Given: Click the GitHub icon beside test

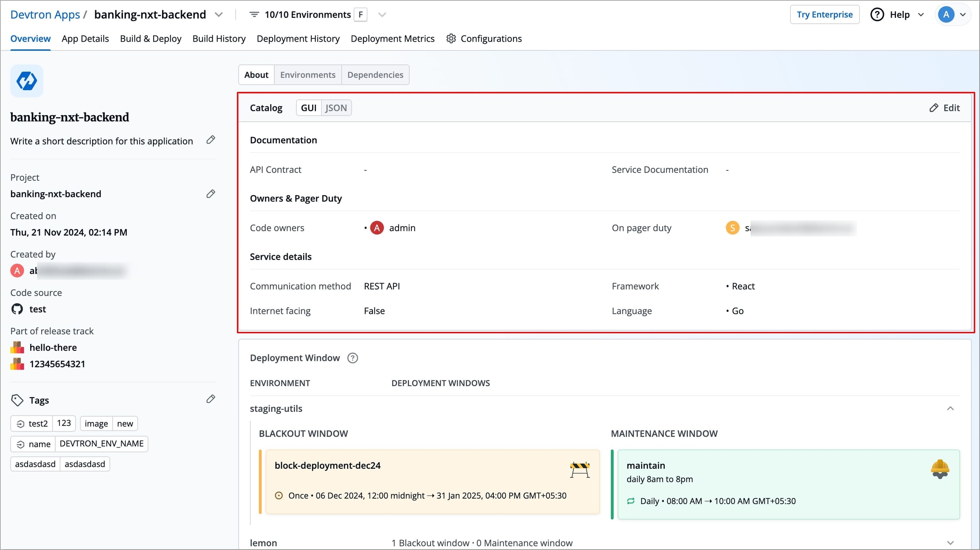Looking at the screenshot, I should tap(17, 309).
